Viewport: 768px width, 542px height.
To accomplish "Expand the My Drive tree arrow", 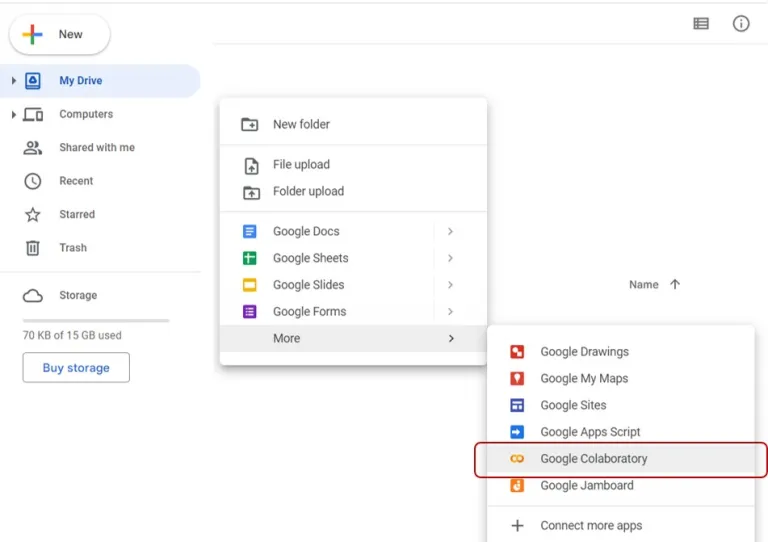I will point(14,81).
